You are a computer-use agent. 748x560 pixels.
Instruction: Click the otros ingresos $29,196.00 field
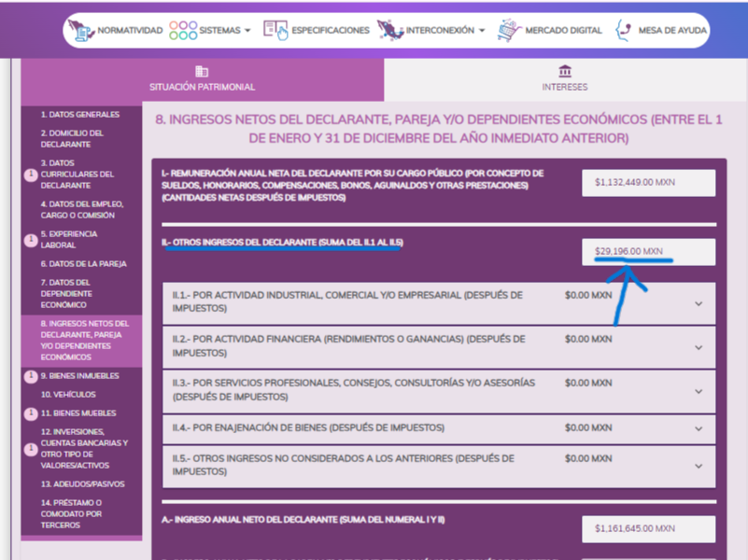click(648, 252)
